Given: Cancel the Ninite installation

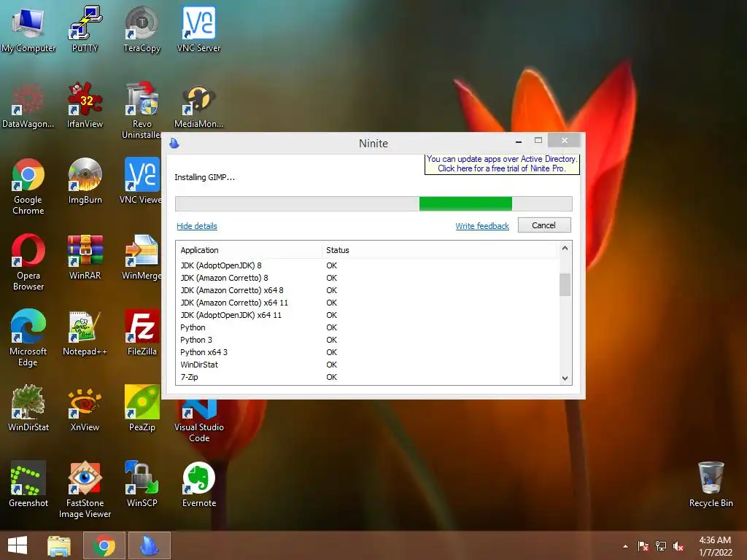Looking at the screenshot, I should pos(544,225).
